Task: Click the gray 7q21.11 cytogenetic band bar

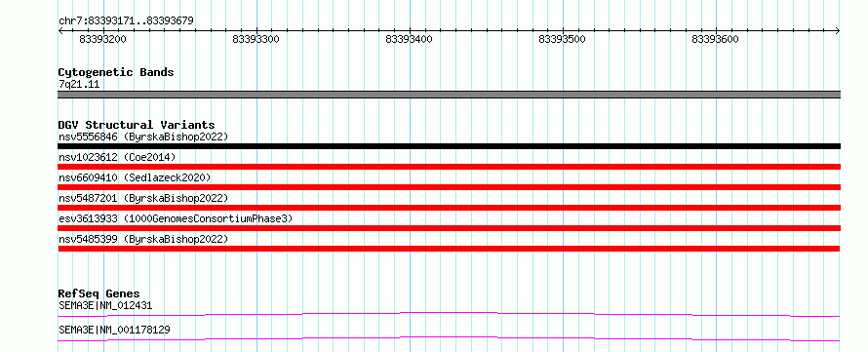Action: 449,95
